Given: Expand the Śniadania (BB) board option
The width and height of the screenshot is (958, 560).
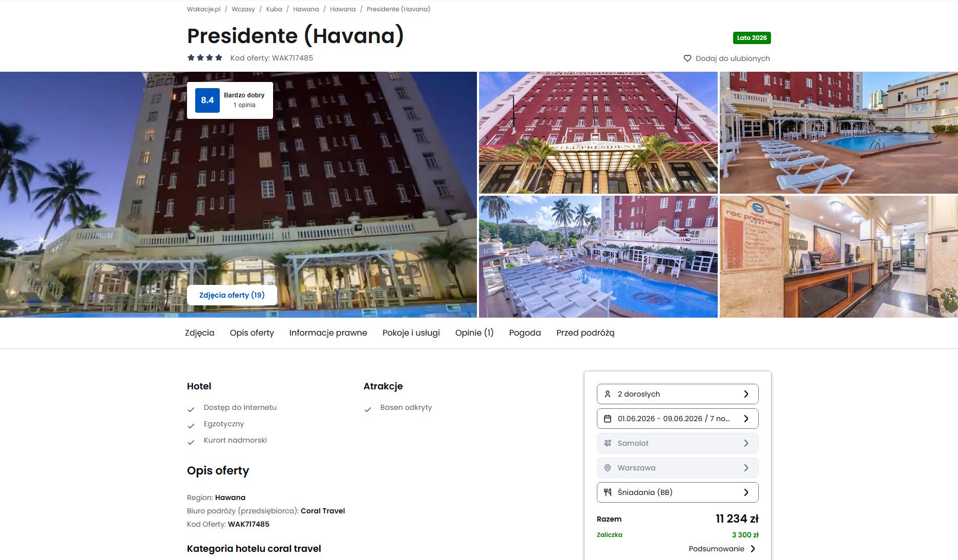Looking at the screenshot, I should (677, 492).
